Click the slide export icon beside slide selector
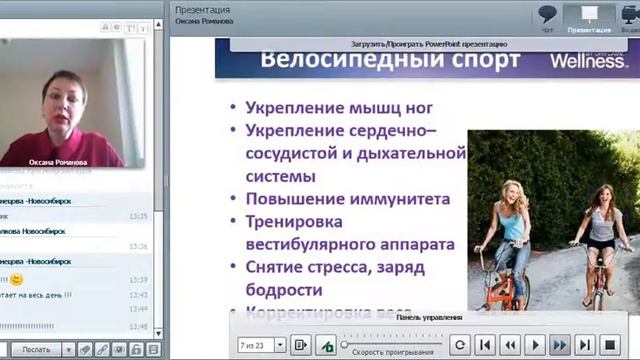Image resolution: width=640 pixels, height=360 pixels. [301, 345]
